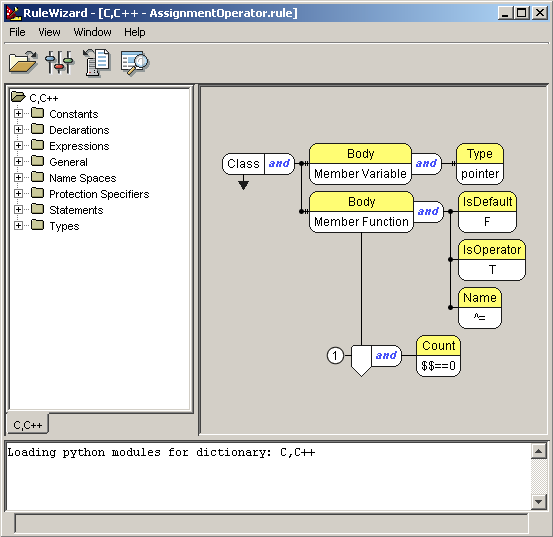Select the IsOperator T node
The width and height of the screenshot is (553, 537).
pyautogui.click(x=492, y=260)
